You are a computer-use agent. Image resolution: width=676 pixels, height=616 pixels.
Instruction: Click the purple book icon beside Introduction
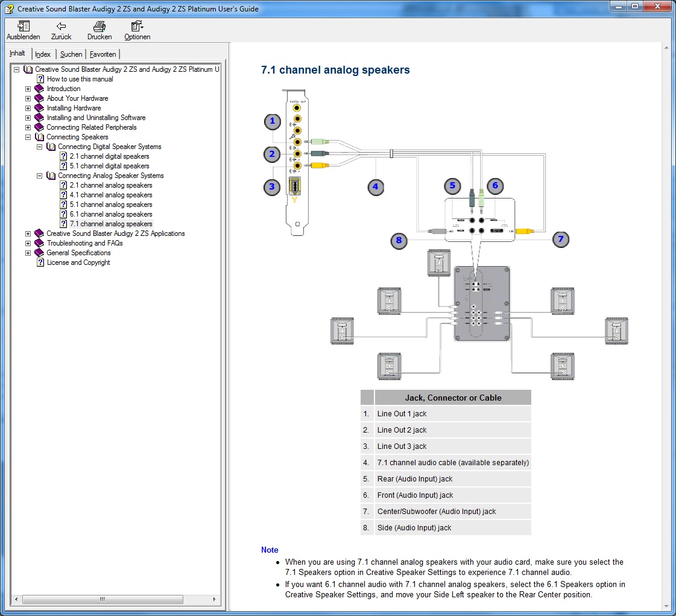pos(39,89)
